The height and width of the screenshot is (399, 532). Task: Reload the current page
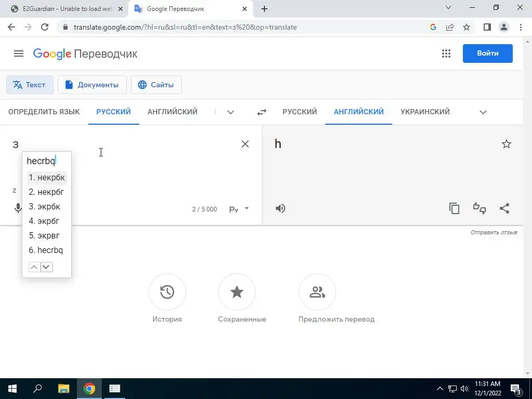coord(45,27)
